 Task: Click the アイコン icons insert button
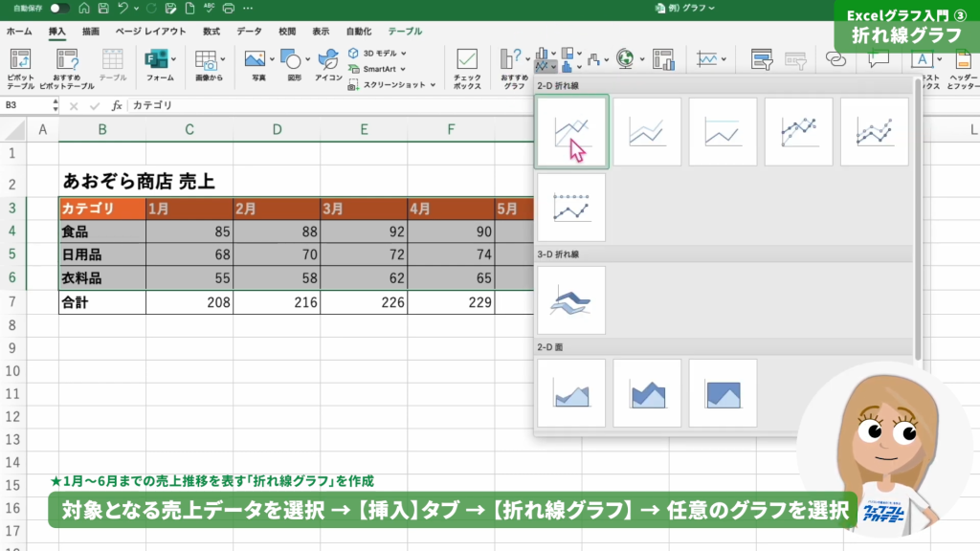pos(328,65)
